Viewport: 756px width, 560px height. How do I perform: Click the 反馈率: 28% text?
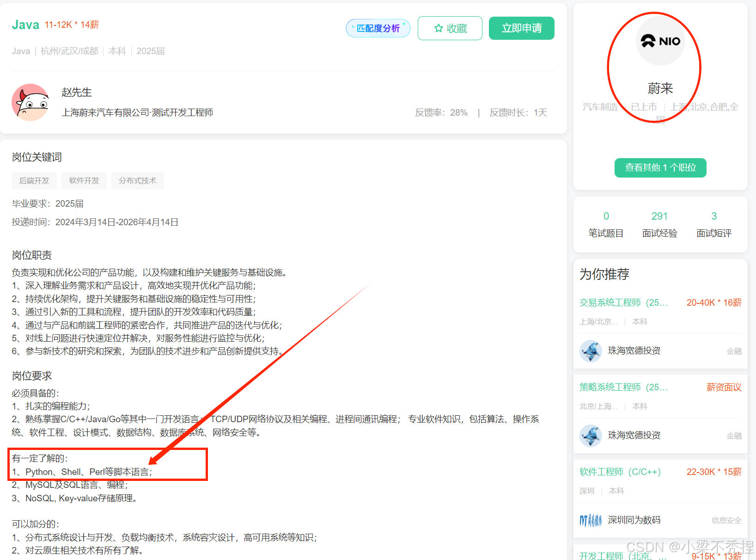click(x=441, y=113)
